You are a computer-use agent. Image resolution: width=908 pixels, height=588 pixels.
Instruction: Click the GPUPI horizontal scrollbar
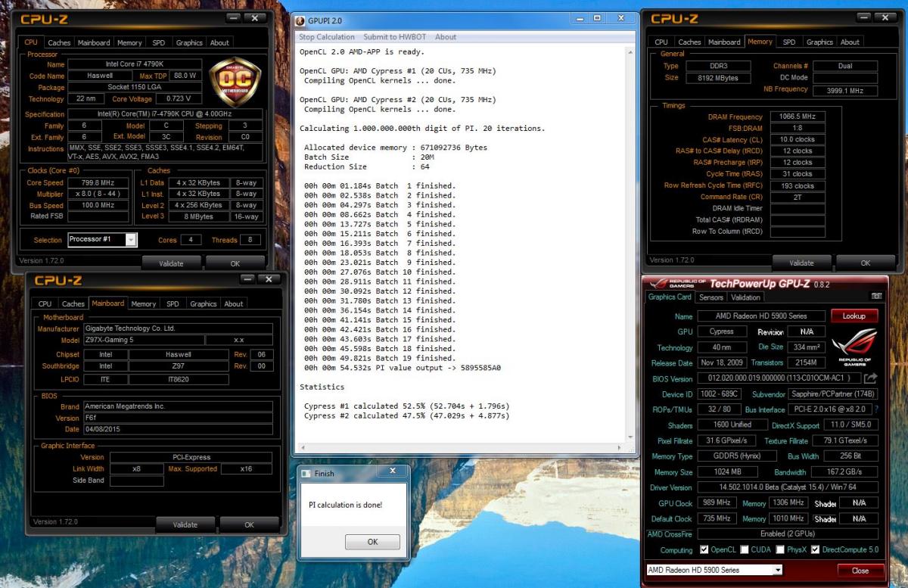click(x=460, y=447)
